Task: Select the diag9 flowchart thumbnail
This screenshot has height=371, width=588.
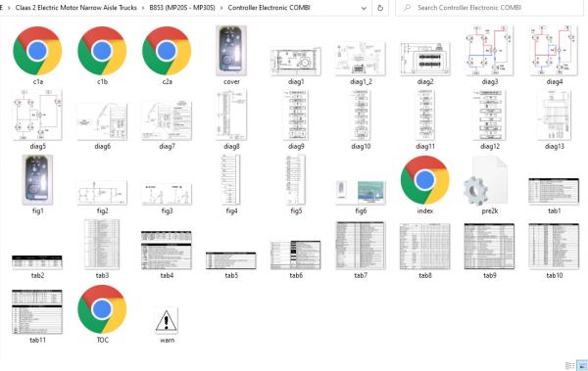Action: pos(296,116)
